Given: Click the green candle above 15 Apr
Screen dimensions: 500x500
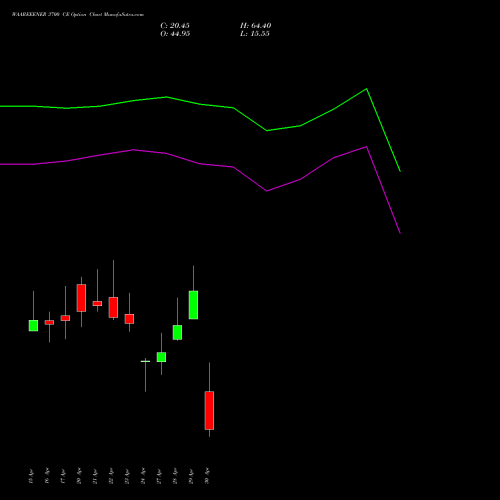Looking at the screenshot, I should pos(33,326).
